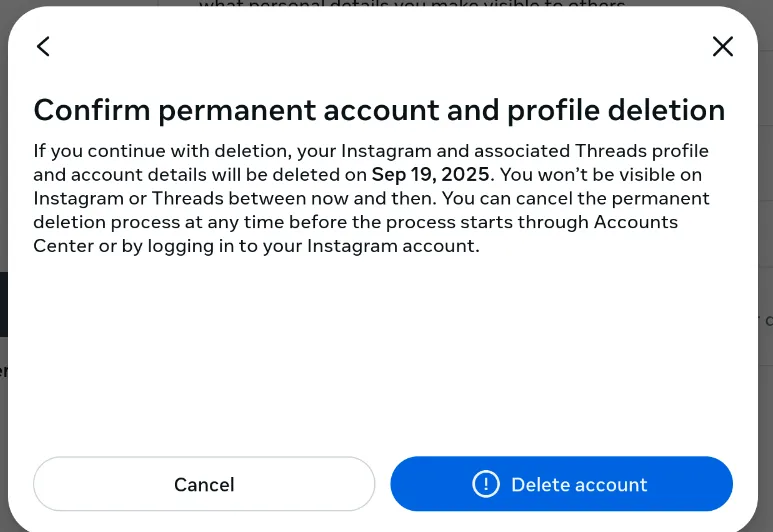
Task: Click the dimmed background left of the dialog
Action: tap(3, 197)
